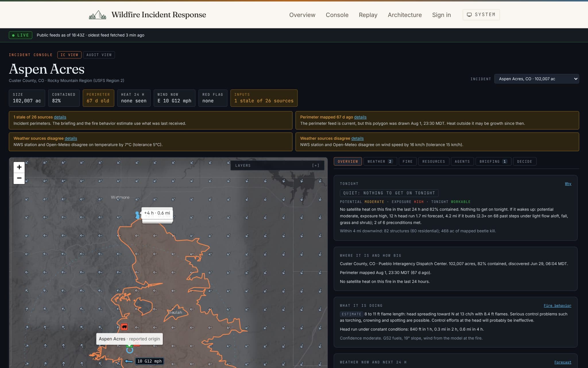Click the RED FLAG none card
This screenshot has width=588, height=368.
coord(213,98)
